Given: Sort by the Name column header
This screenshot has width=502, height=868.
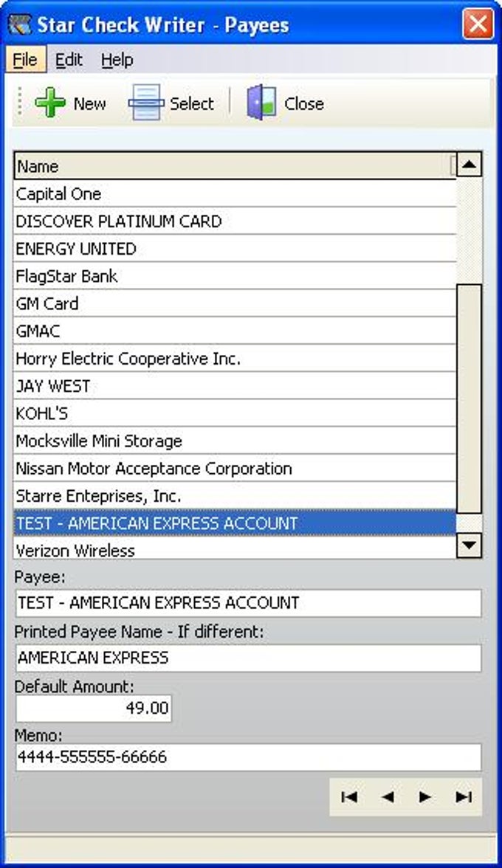Looking at the screenshot, I should click(x=235, y=165).
